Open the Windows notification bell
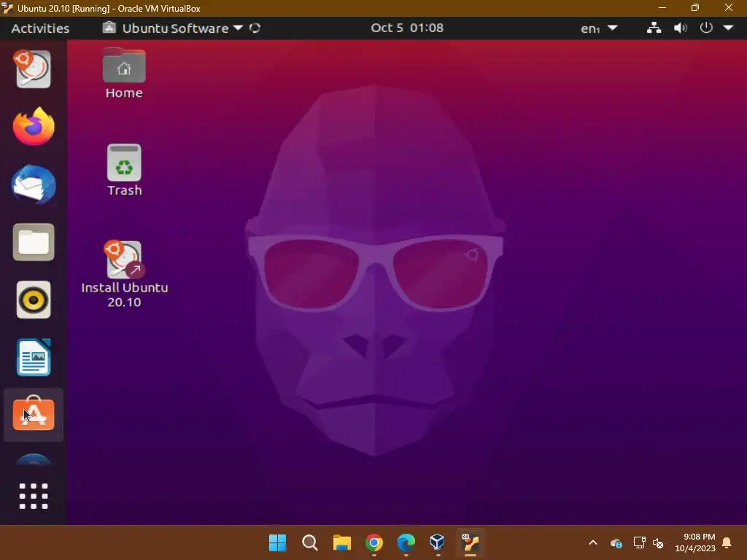This screenshot has width=747, height=560. point(727,542)
